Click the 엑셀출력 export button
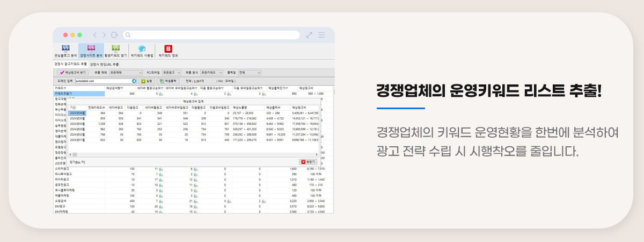The image size is (644, 242). coord(168,81)
